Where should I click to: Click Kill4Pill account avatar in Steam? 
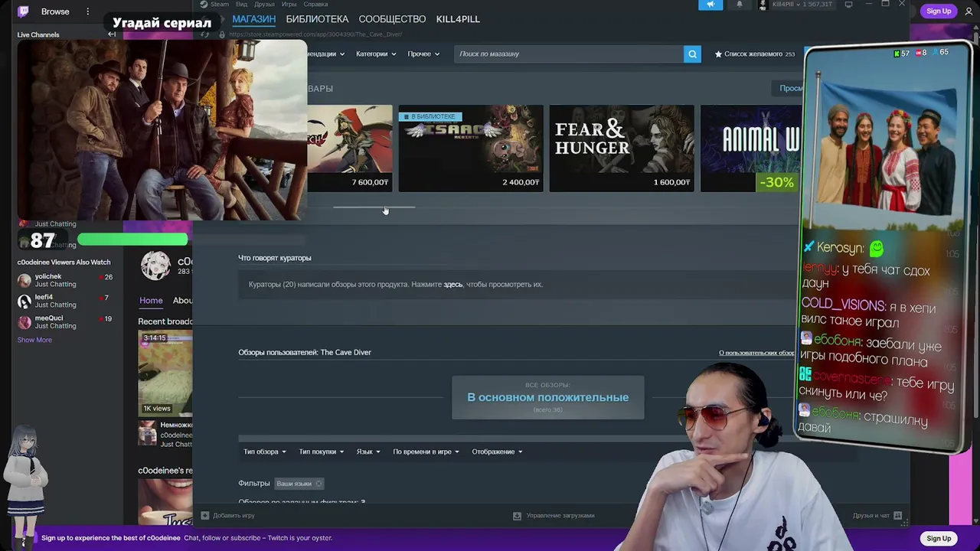[x=763, y=5]
